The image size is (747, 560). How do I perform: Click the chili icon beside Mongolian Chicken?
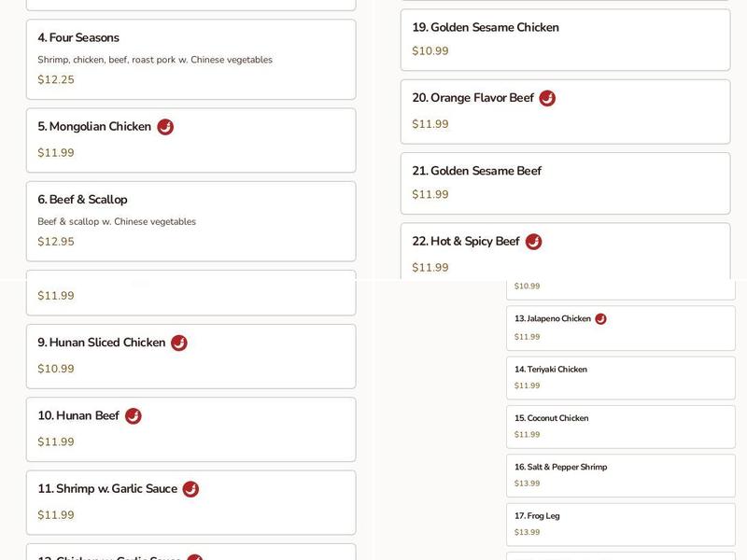coord(165,127)
